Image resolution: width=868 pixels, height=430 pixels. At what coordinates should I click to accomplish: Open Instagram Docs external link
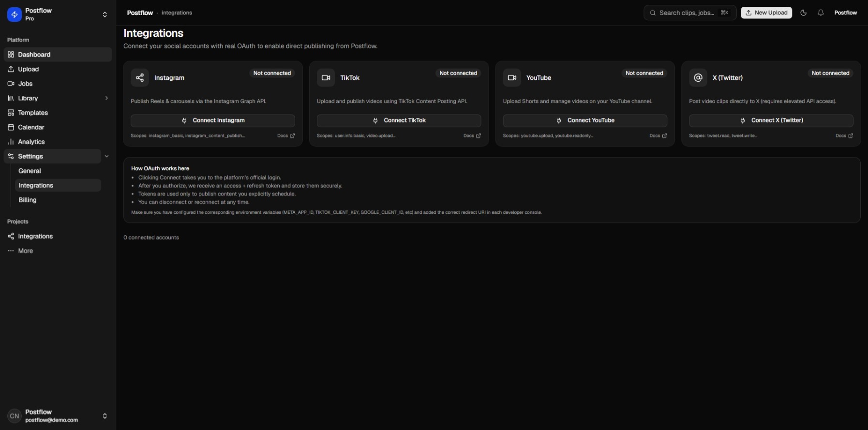286,136
